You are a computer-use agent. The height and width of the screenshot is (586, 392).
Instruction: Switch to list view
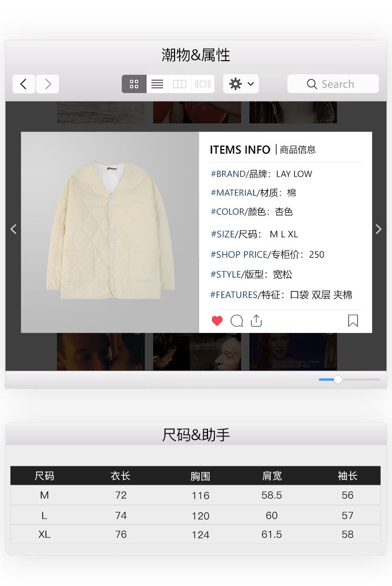coord(157,84)
